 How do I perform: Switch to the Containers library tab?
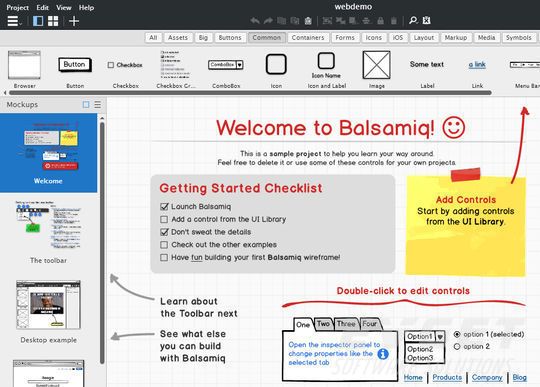click(308, 38)
